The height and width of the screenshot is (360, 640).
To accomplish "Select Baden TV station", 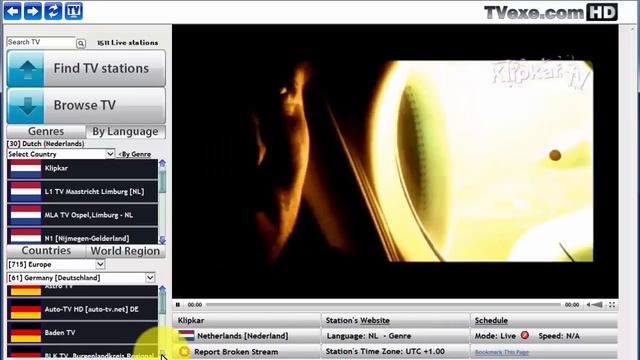I will coord(82,333).
